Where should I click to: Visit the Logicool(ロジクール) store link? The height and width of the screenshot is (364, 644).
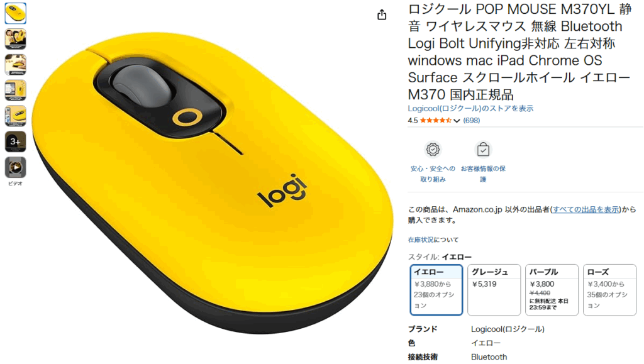coord(470,108)
